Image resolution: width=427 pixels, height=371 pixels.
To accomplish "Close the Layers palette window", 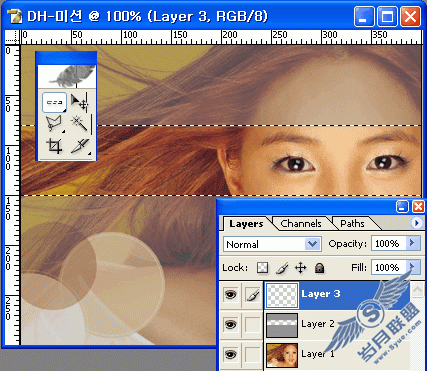I will click(418, 207).
